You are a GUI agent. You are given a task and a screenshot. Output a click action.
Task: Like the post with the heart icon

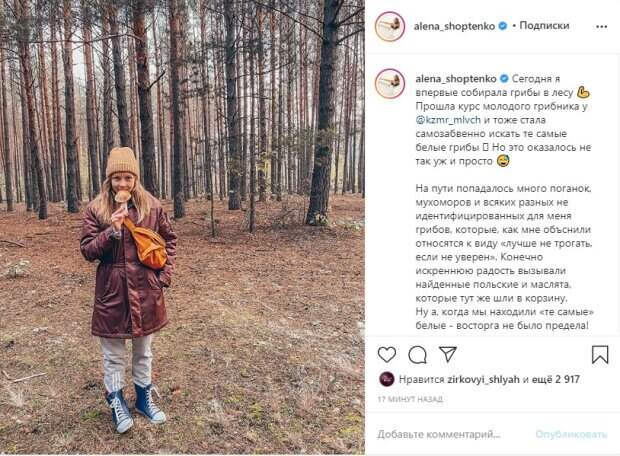pos(387,354)
